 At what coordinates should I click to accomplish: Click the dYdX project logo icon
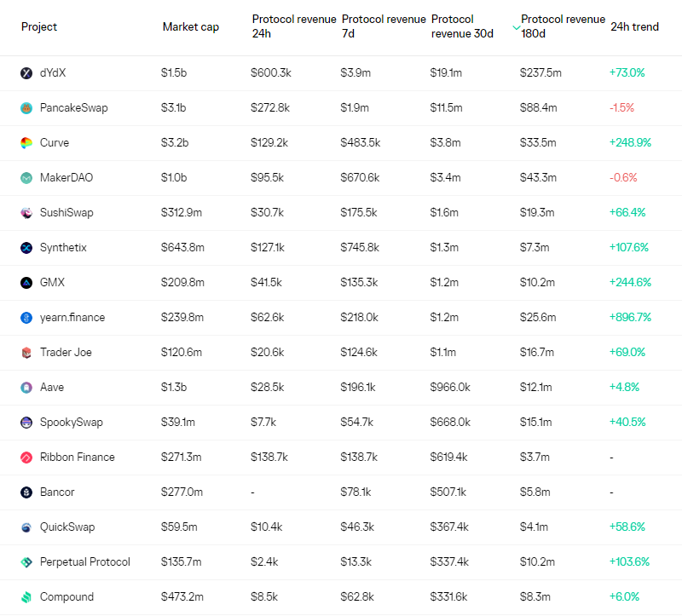(26, 73)
